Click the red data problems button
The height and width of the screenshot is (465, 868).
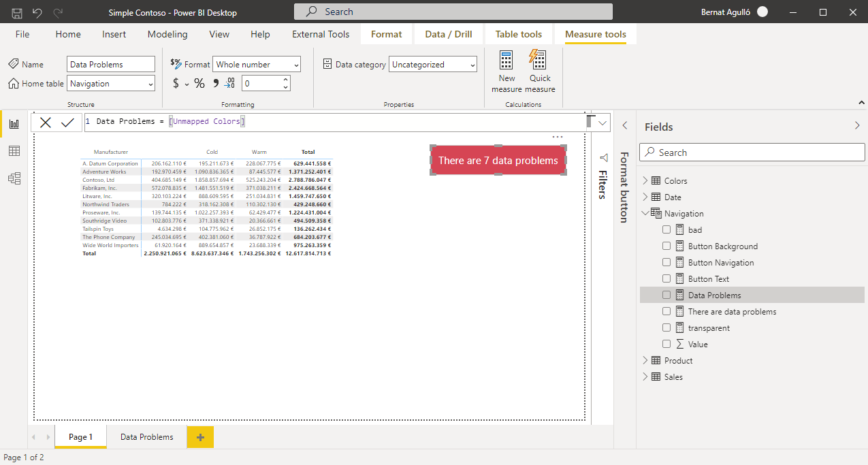(498, 161)
